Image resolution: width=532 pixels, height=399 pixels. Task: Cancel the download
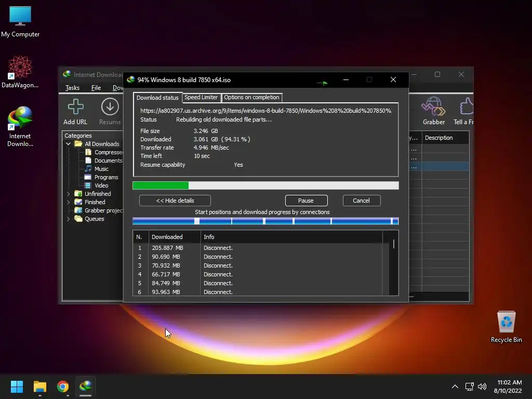pos(362,201)
